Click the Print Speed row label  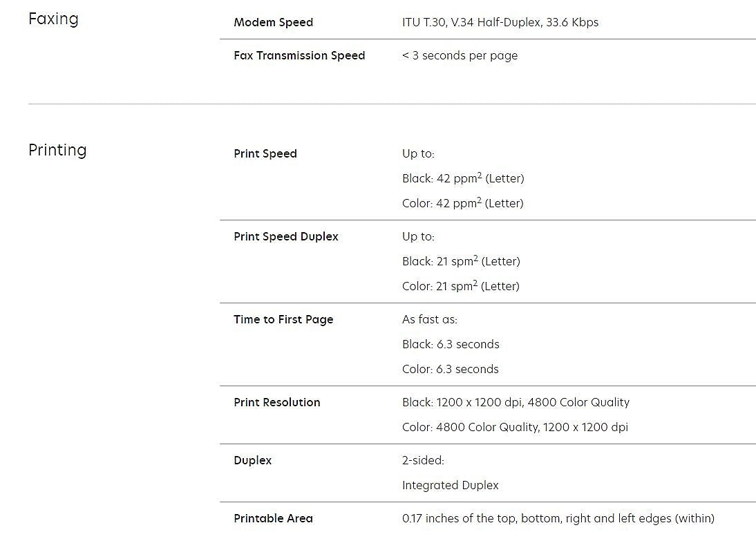[x=265, y=153]
